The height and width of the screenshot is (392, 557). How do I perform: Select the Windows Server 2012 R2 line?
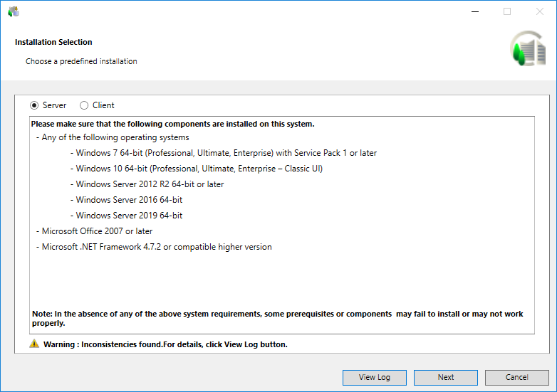pyautogui.click(x=150, y=184)
